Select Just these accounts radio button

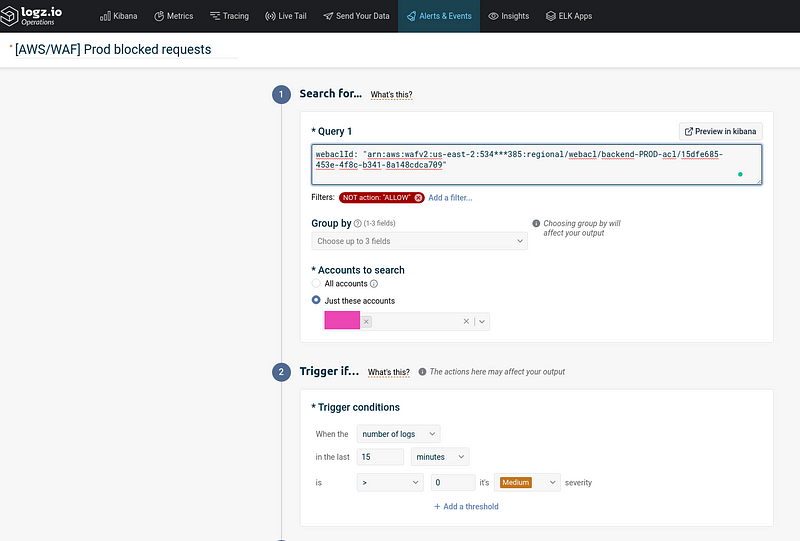pos(316,300)
